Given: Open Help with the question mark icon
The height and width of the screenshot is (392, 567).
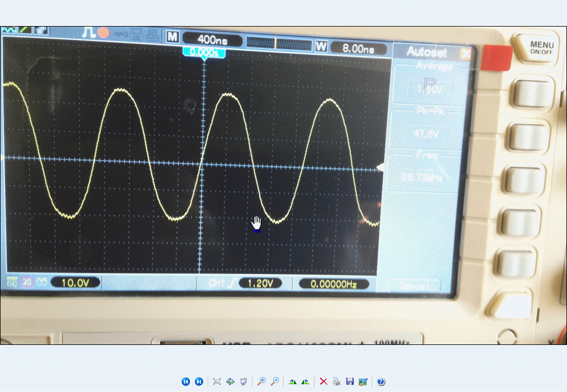Looking at the screenshot, I should (381, 381).
